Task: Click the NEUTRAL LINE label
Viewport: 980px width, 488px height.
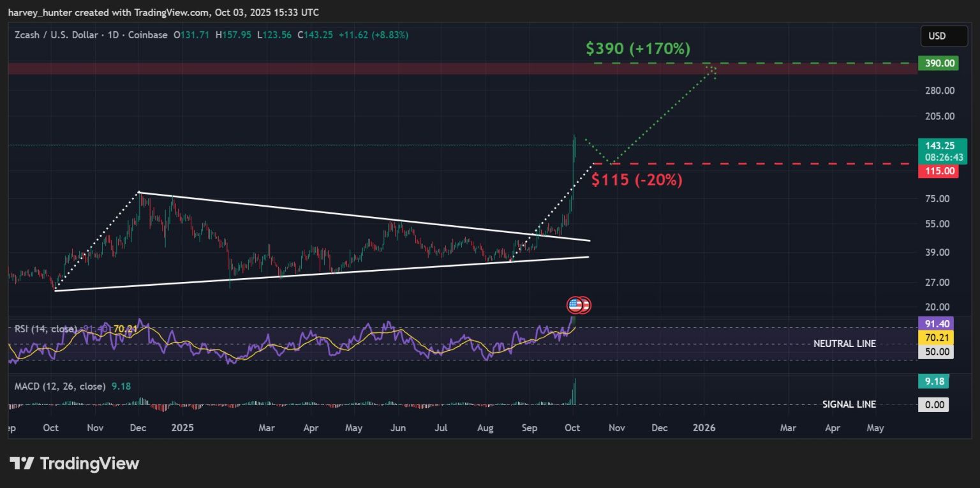Action: point(845,344)
